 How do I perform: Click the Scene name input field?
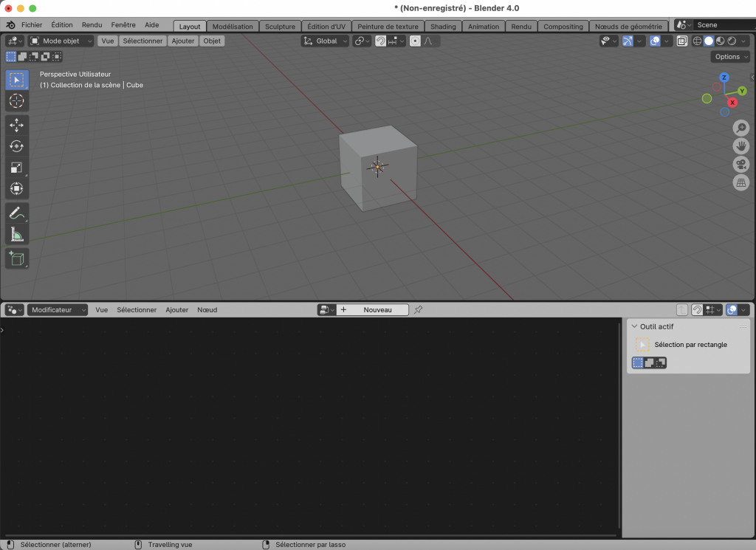point(722,25)
